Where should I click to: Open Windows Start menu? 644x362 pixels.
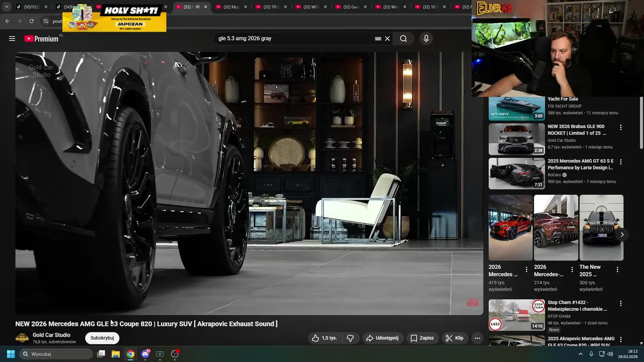[11, 354]
